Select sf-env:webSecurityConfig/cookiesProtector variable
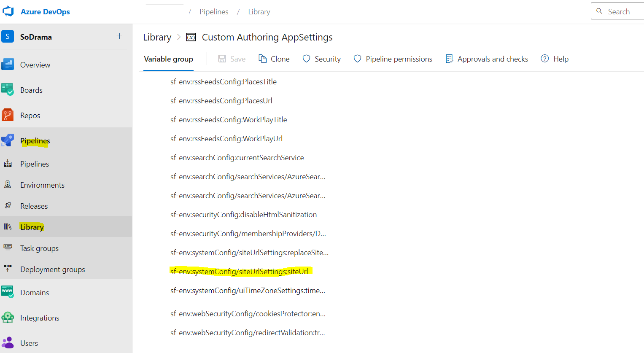Viewport: 644px width, 353px height. [x=248, y=314]
